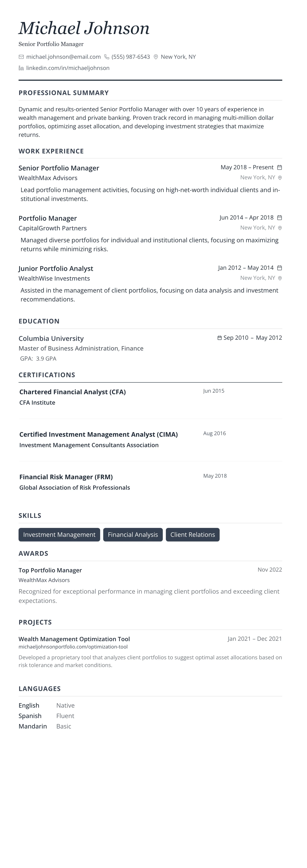Click the location pin for WealthWise Investments

(x=280, y=278)
